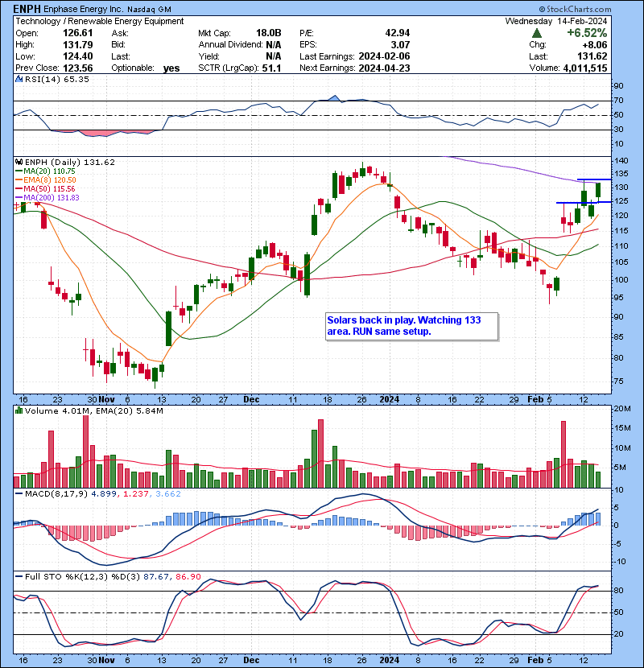Click the Wednesday 14-Feb-2024 date
644x668 pixels.
pos(556,21)
